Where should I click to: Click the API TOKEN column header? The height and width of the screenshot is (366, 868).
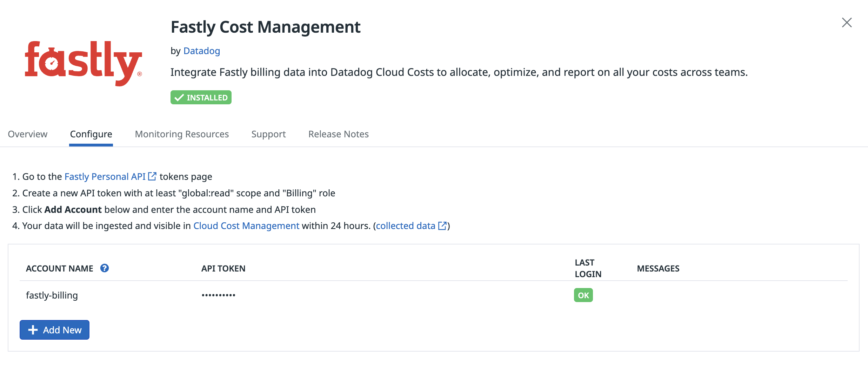223,269
